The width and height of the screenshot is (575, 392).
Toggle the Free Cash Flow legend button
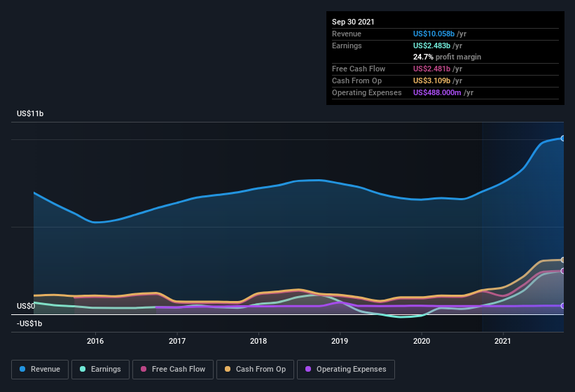(x=173, y=370)
